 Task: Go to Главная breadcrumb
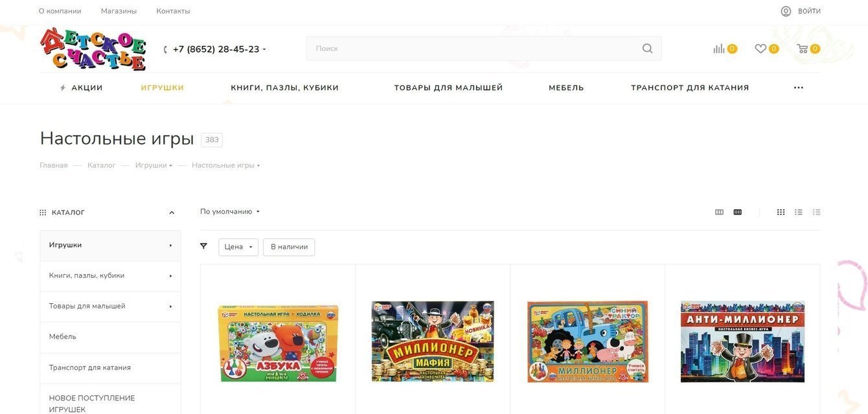coord(54,165)
